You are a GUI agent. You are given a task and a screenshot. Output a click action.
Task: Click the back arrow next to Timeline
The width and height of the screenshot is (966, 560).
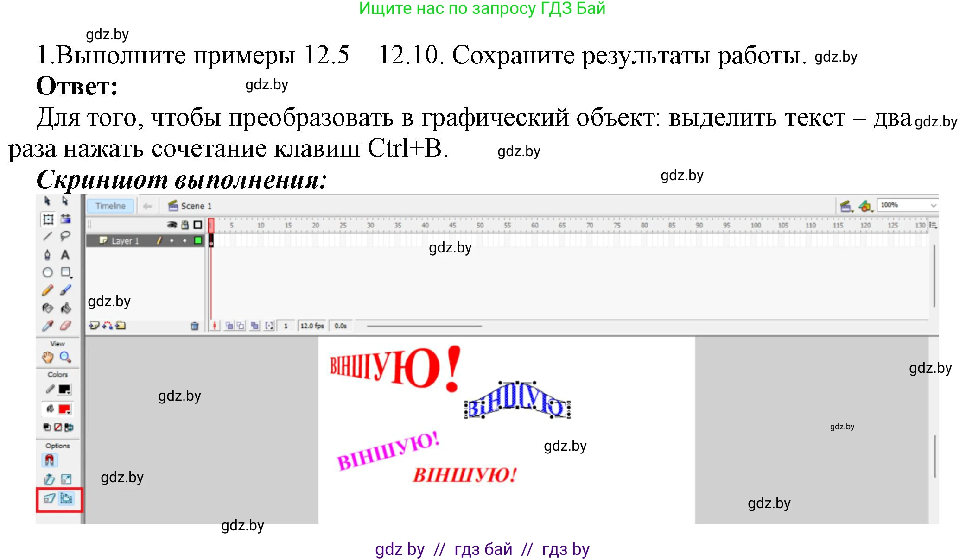point(147,206)
